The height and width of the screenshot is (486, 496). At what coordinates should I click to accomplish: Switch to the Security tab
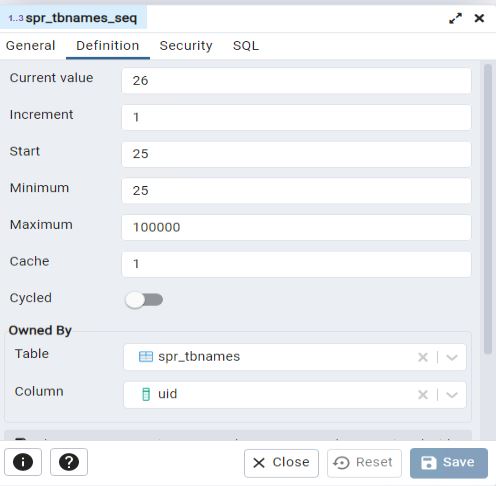pyautogui.click(x=186, y=46)
